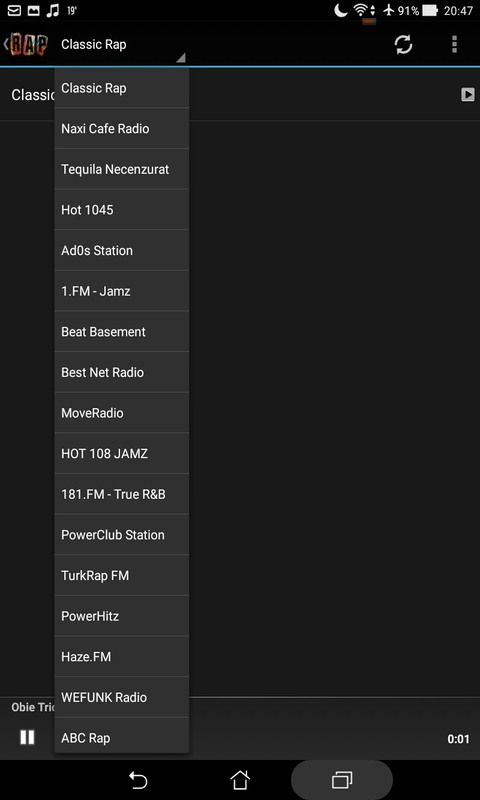This screenshot has width=480, height=800.
Task: Tap the Android back navigation button
Action: point(138,780)
